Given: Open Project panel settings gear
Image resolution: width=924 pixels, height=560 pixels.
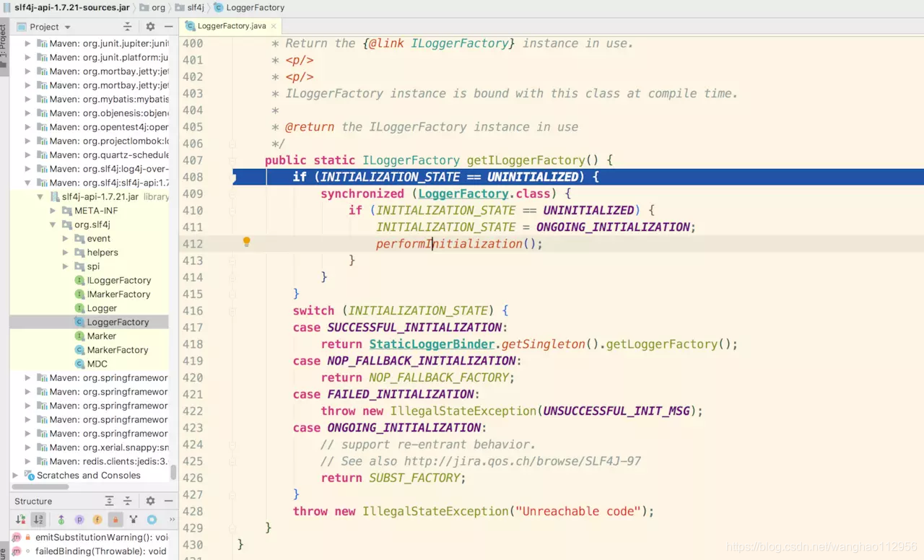Looking at the screenshot, I should tap(150, 27).
